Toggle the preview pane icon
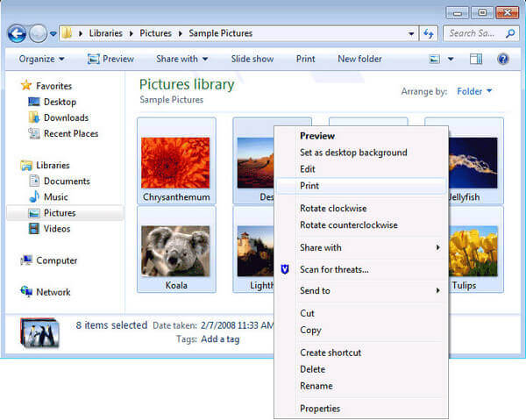Image resolution: width=526 pixels, height=420 pixels. [476, 60]
